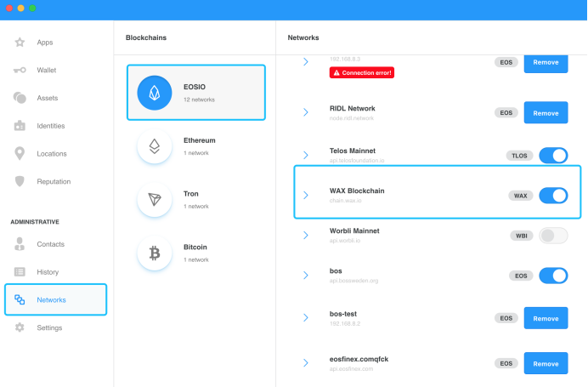Click the Reputation shield icon
The height and width of the screenshot is (387, 588).
pyautogui.click(x=20, y=181)
